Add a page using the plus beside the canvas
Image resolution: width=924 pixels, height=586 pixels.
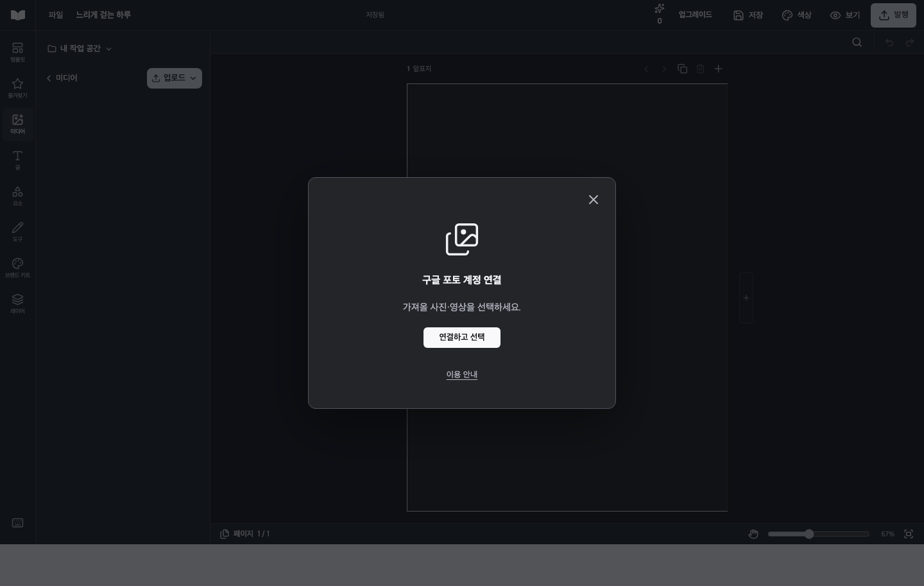pos(746,298)
